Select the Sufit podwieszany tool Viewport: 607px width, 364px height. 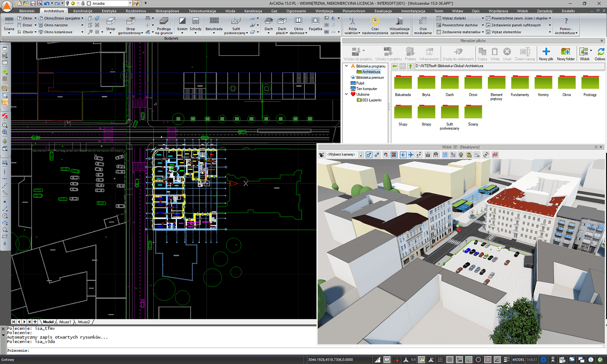coord(236,25)
